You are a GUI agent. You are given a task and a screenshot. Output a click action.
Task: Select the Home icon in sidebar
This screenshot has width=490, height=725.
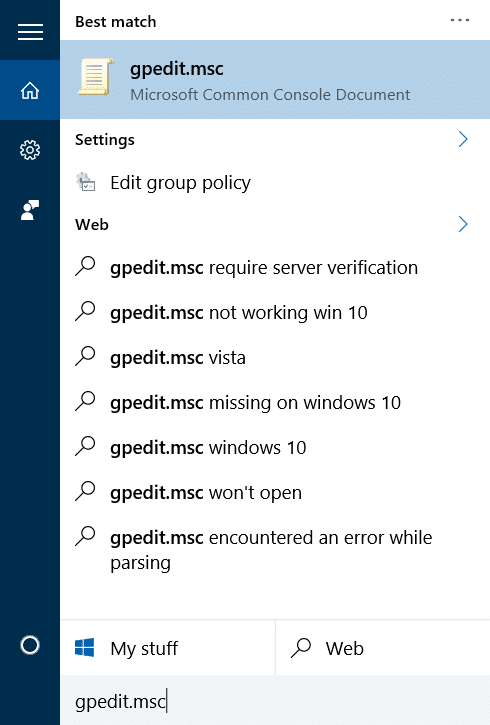click(x=30, y=90)
